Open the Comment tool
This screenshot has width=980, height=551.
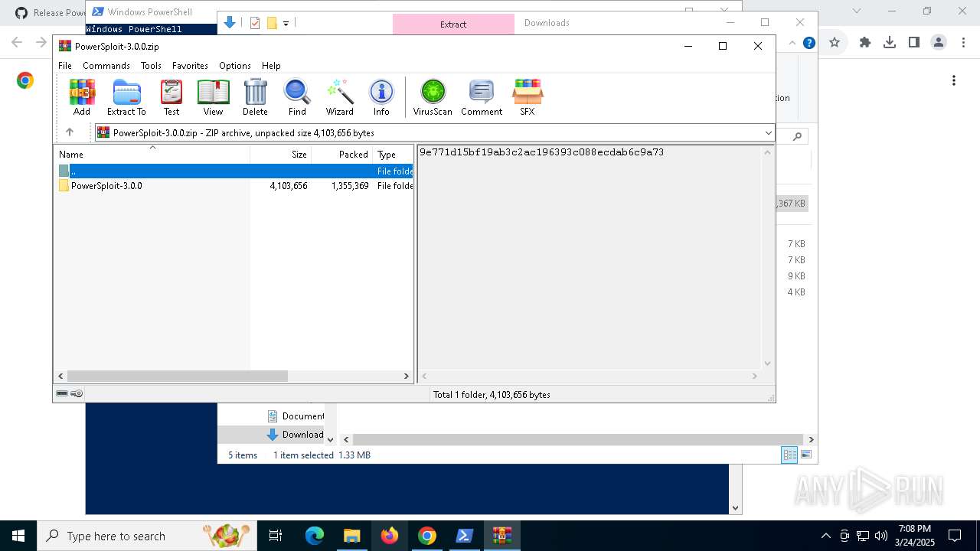[x=482, y=97]
